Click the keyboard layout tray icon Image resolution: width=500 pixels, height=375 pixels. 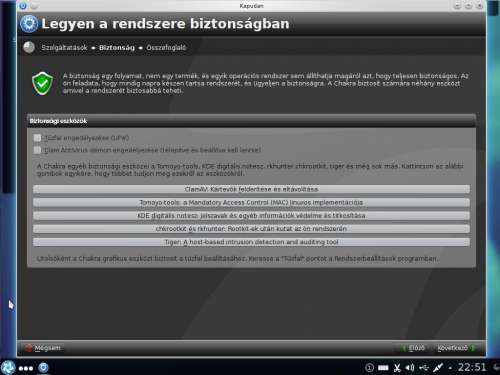pyautogui.click(x=383, y=368)
